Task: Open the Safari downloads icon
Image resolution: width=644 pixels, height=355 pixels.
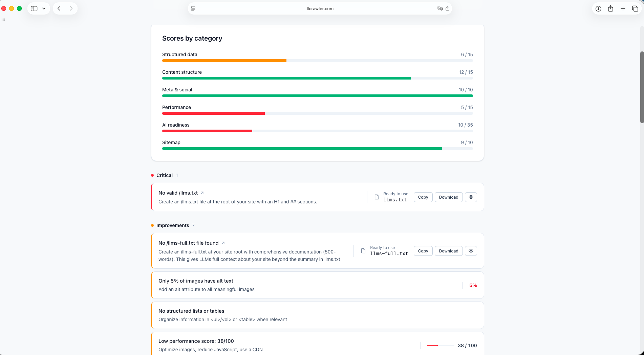Action: 598,8
